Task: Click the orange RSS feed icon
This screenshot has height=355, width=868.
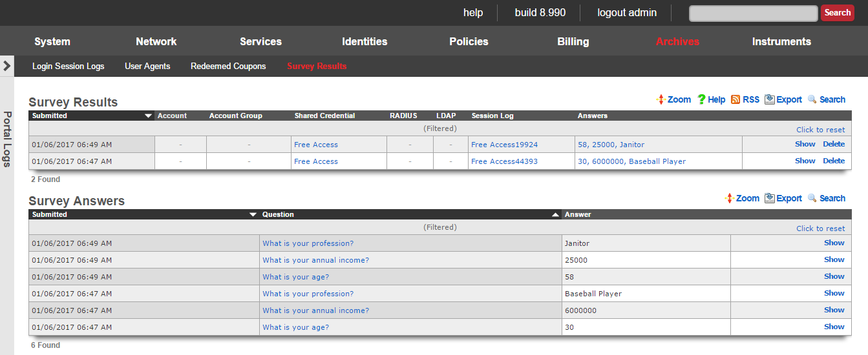Action: tap(736, 99)
